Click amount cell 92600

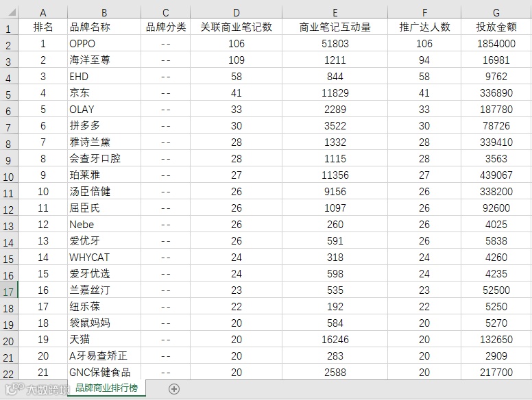tap(496, 208)
